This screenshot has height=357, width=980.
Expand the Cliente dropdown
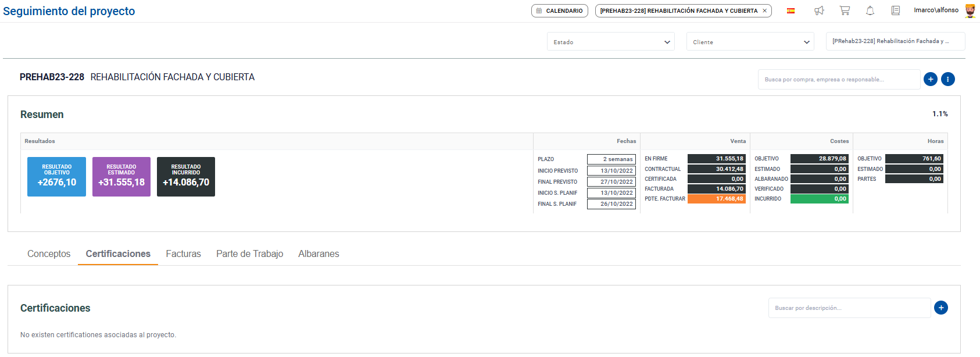click(750, 42)
